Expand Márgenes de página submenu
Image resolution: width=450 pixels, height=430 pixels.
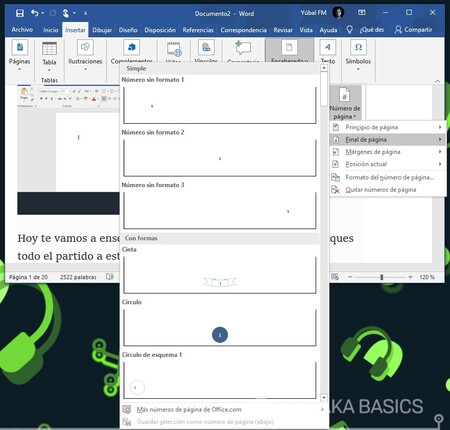coord(388,152)
